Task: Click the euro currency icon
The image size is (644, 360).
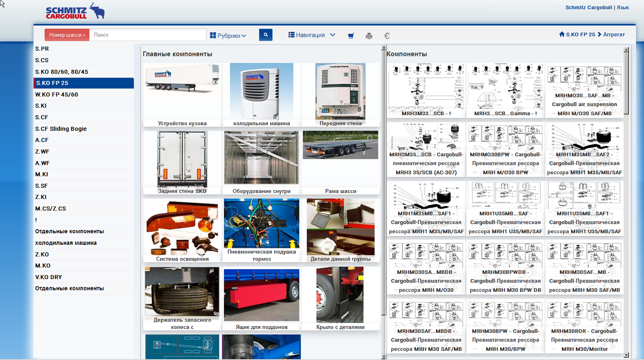Action: pyautogui.click(x=386, y=36)
